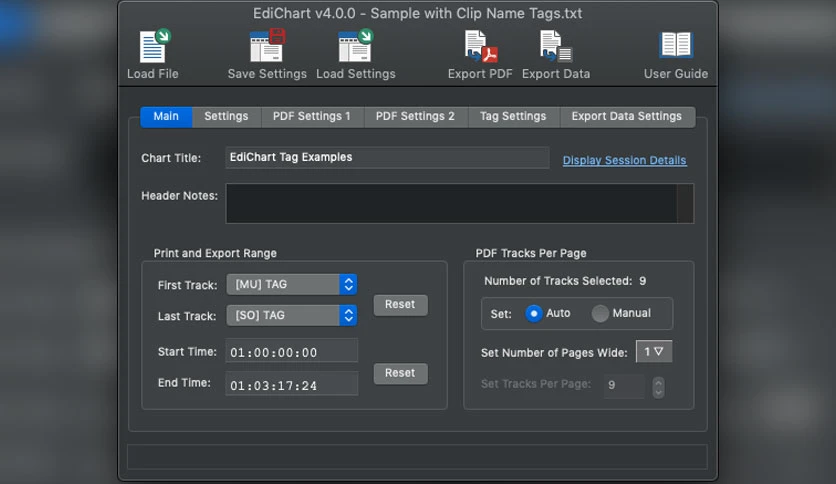Click the Tracks Per Page stepper arrows
This screenshot has width=836, height=484.
tap(658, 388)
